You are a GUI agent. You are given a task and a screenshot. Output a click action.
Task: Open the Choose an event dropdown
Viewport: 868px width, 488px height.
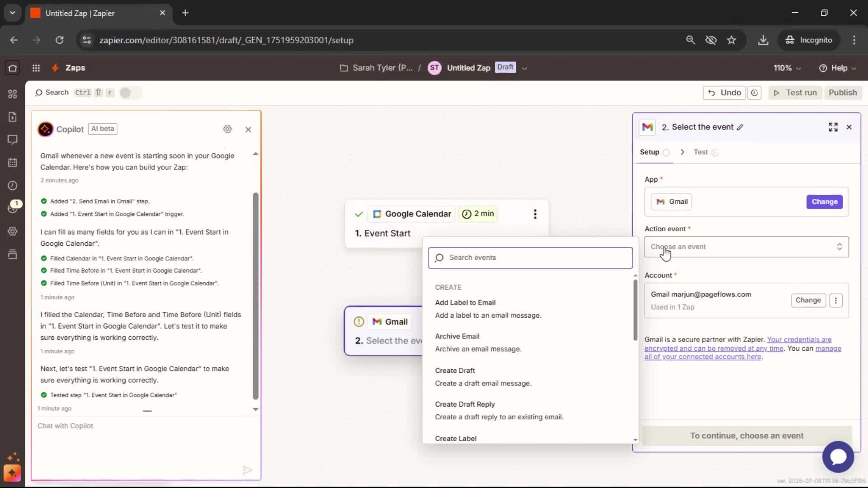point(746,247)
